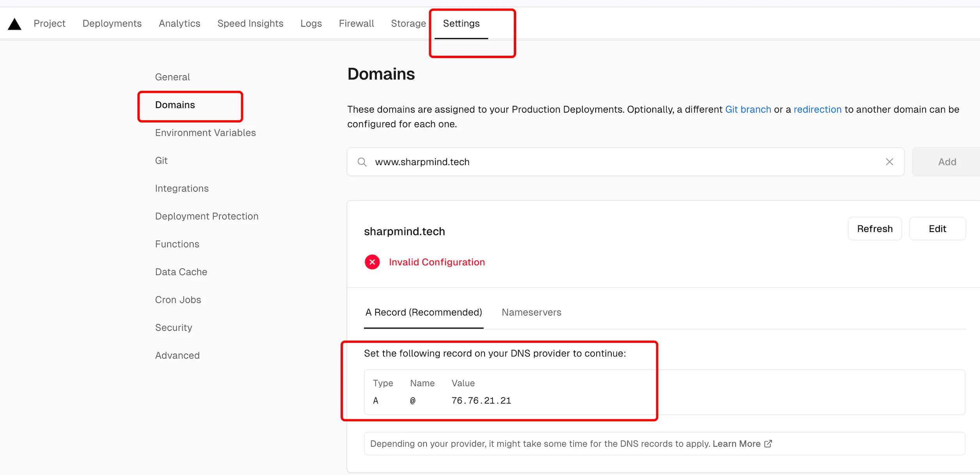Clear the domain search field with X
The image size is (980, 475).
(x=889, y=162)
